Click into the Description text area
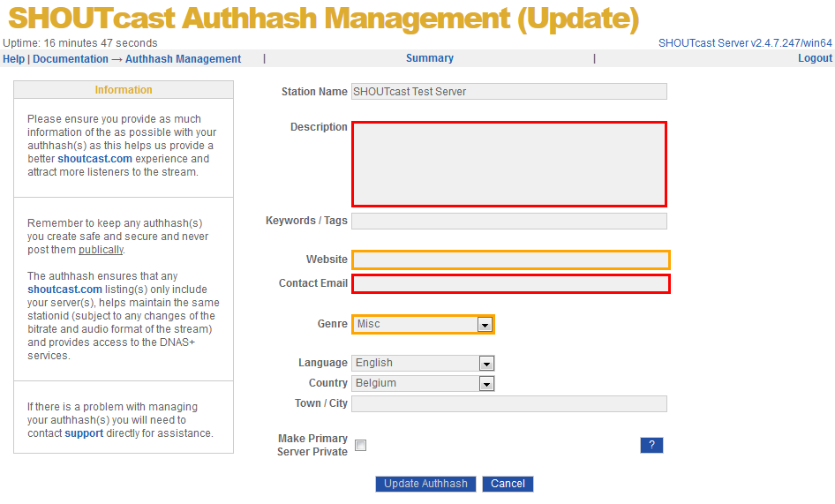The width and height of the screenshot is (835, 504). point(508,164)
